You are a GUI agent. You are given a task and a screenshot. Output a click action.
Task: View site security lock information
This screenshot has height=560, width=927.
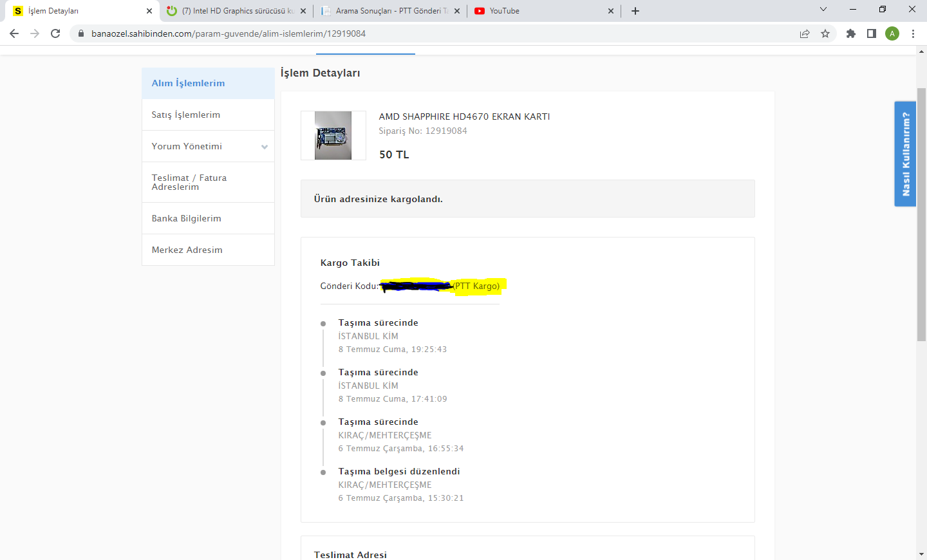(80, 33)
